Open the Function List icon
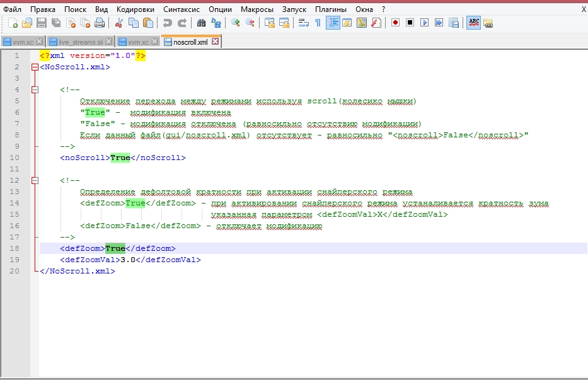 376,23
